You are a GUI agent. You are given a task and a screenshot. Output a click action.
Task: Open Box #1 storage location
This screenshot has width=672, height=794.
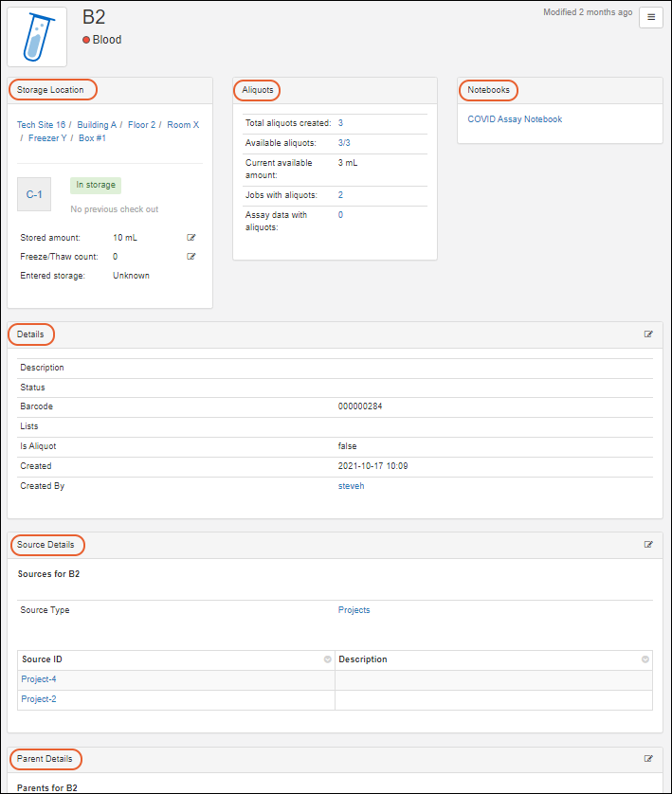tap(92, 138)
